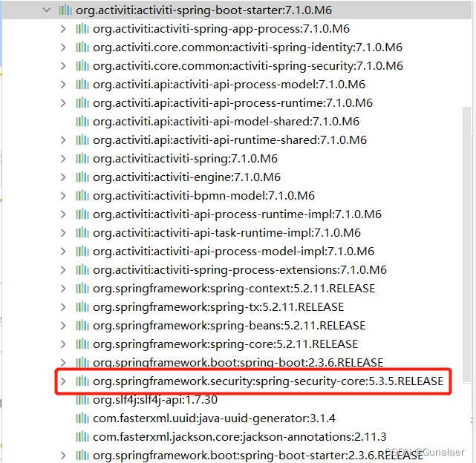This screenshot has height=463, width=476.
Task: Click library icon of activiti-engine
Action: [x=82, y=177]
